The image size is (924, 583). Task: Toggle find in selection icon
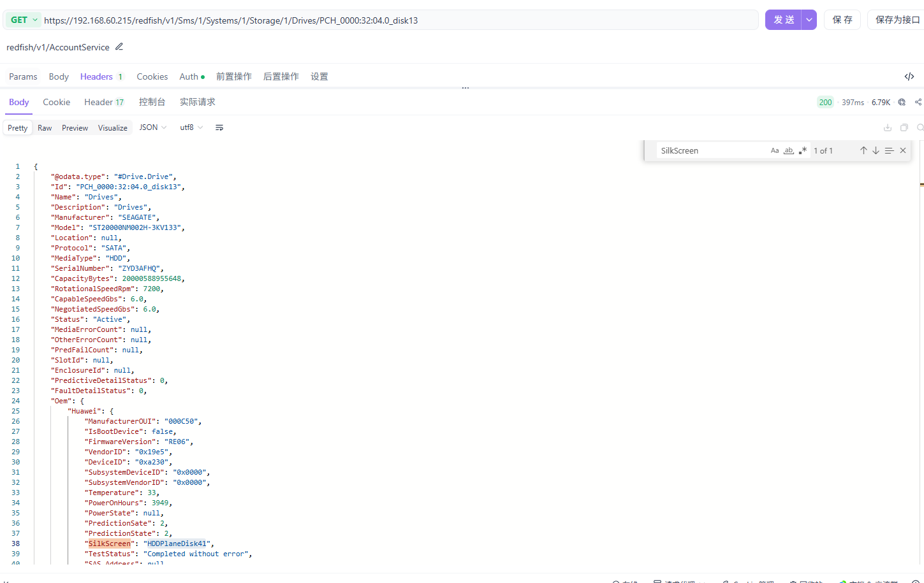[x=889, y=150]
